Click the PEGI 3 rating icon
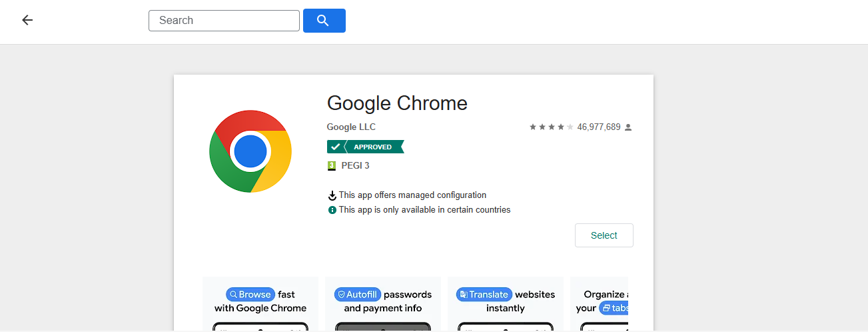 (332, 165)
